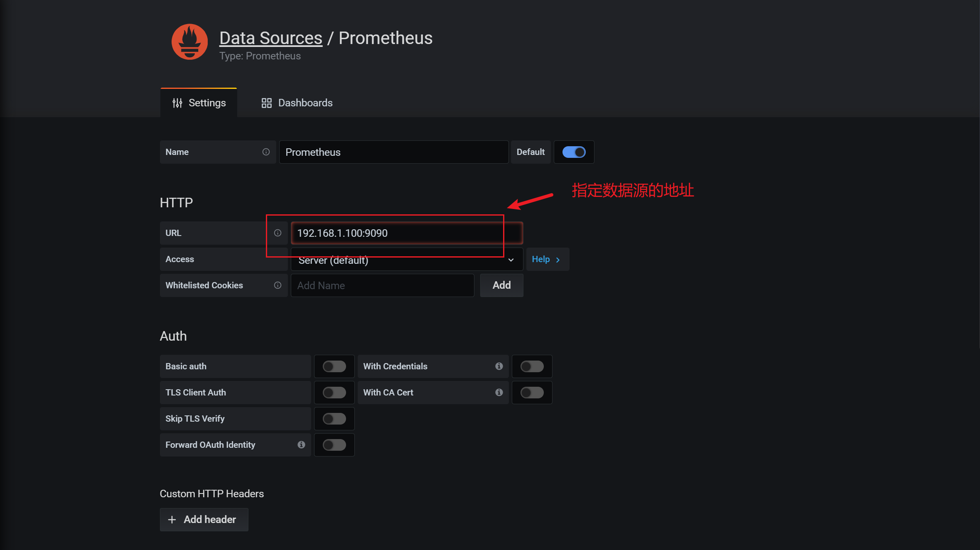Open the Access Server (default) dropdown
980x550 pixels.
(407, 260)
